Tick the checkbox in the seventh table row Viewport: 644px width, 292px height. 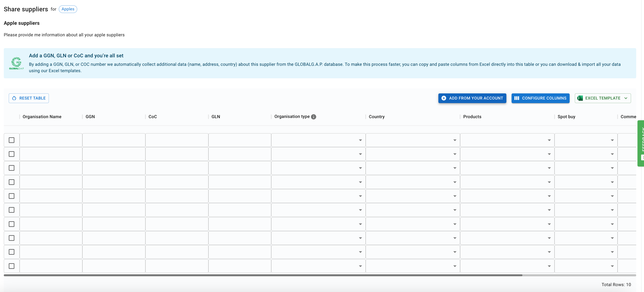(12, 224)
